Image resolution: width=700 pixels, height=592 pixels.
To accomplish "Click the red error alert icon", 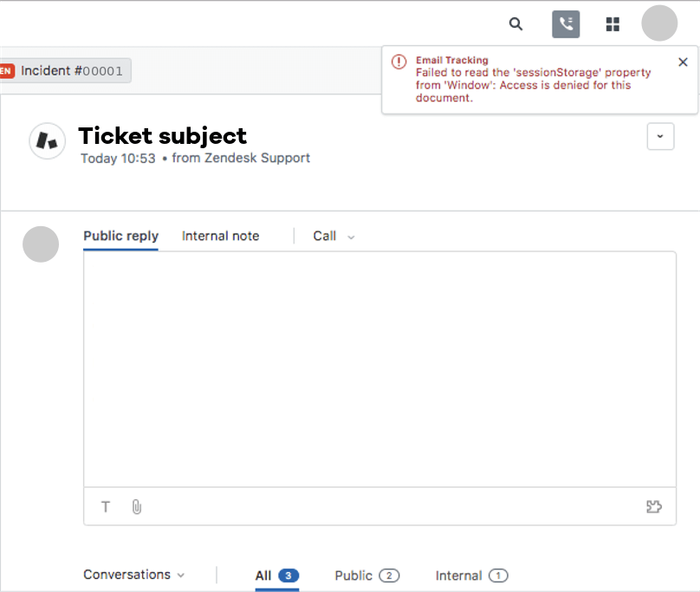I will 399,62.
